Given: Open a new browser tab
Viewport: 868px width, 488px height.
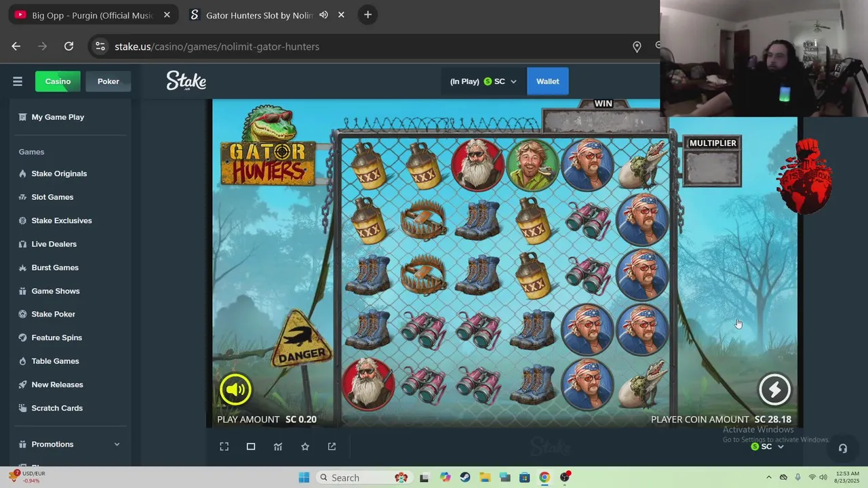Looking at the screenshot, I should (368, 15).
